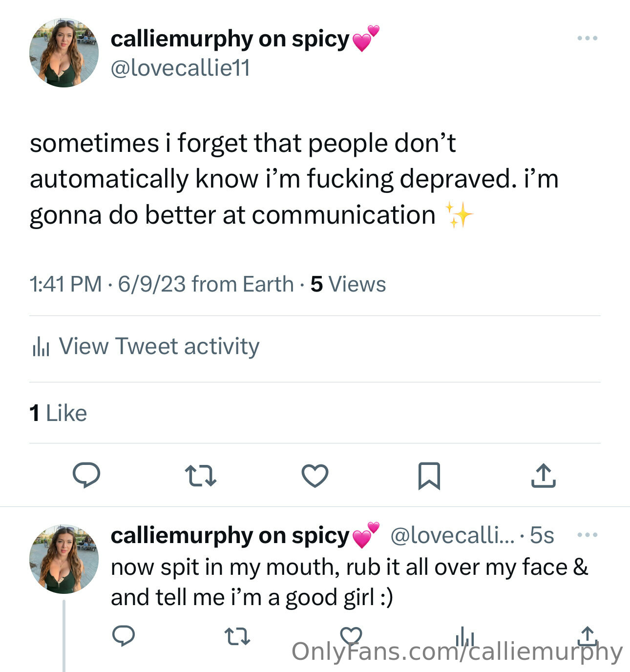Like the main tweet heart icon

tap(315, 476)
